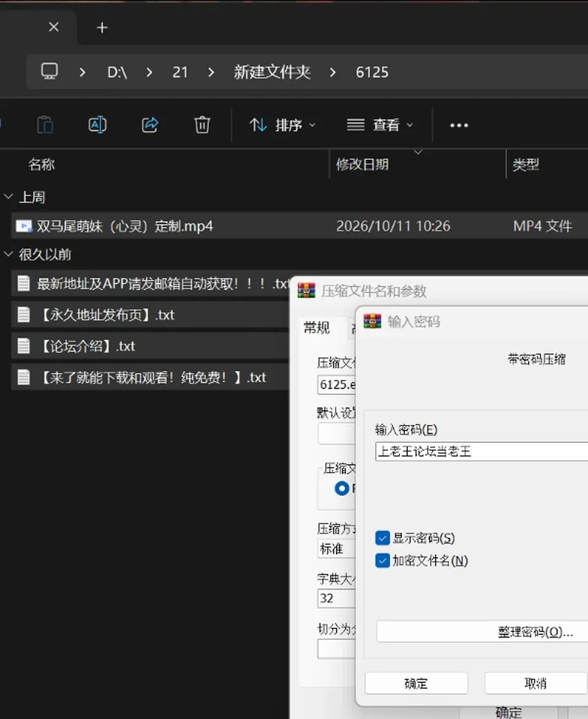Sort by the 名称 column header
The image size is (588, 719).
pyautogui.click(x=41, y=164)
